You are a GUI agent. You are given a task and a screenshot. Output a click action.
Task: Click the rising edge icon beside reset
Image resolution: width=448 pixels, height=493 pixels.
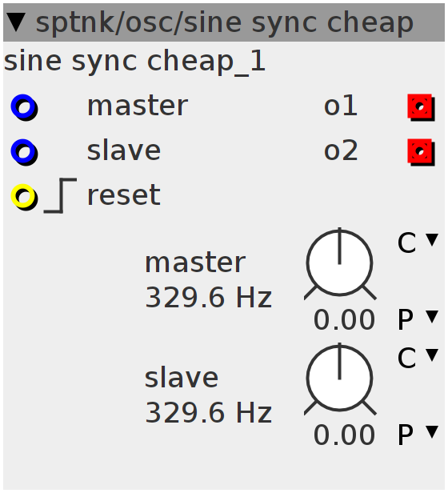pyautogui.click(x=60, y=195)
